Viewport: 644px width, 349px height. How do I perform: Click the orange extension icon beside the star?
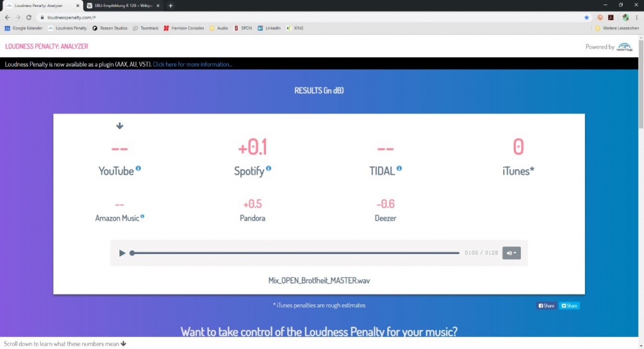click(x=600, y=18)
